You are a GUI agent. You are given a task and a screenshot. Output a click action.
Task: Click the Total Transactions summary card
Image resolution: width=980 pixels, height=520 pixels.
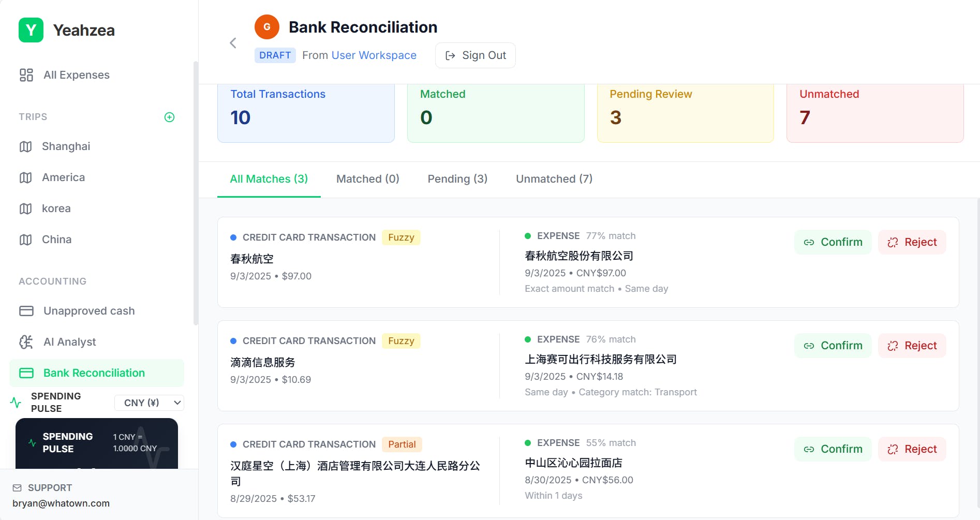point(306,113)
